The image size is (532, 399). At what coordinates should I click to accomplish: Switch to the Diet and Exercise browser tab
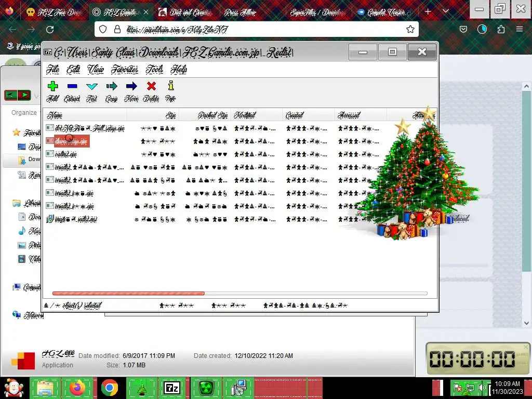[185, 12]
